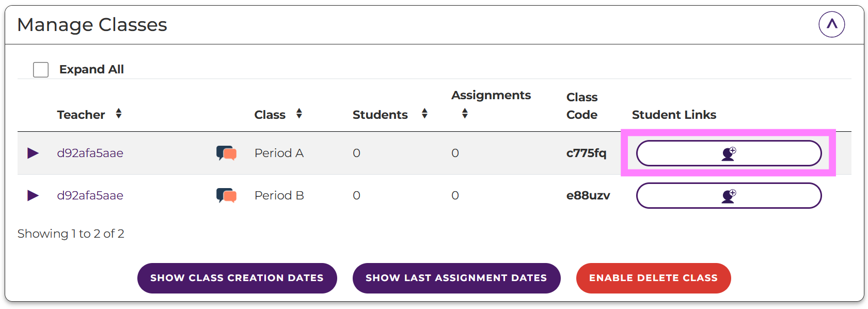Click the Period B class name
868x309 pixels.
[x=279, y=195]
